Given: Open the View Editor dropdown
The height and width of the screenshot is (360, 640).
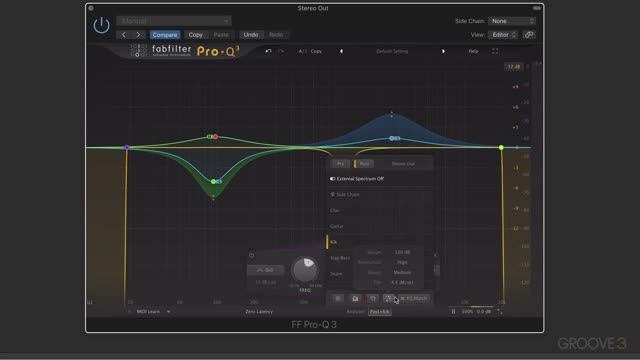Looking at the screenshot, I should pos(503,35).
